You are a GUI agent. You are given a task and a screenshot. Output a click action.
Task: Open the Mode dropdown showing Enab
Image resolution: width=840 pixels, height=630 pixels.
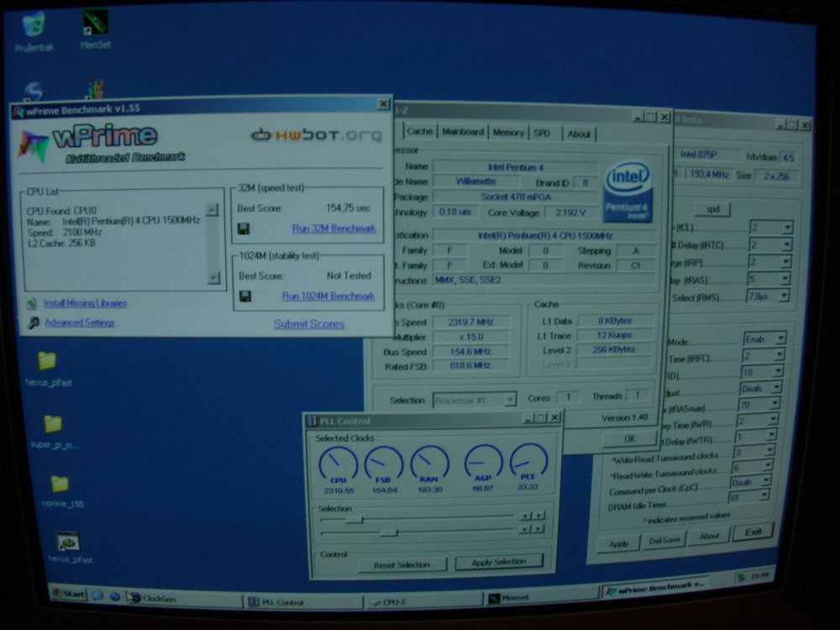coord(765,339)
